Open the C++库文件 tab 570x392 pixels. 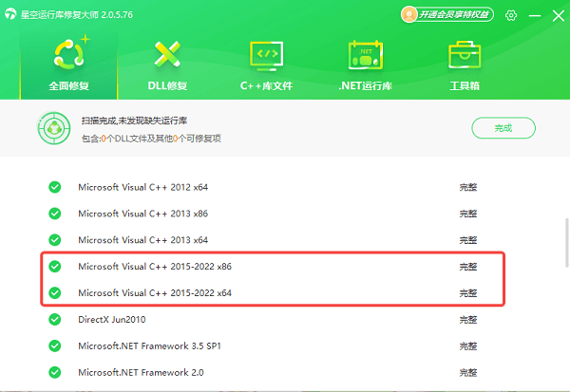point(266,65)
